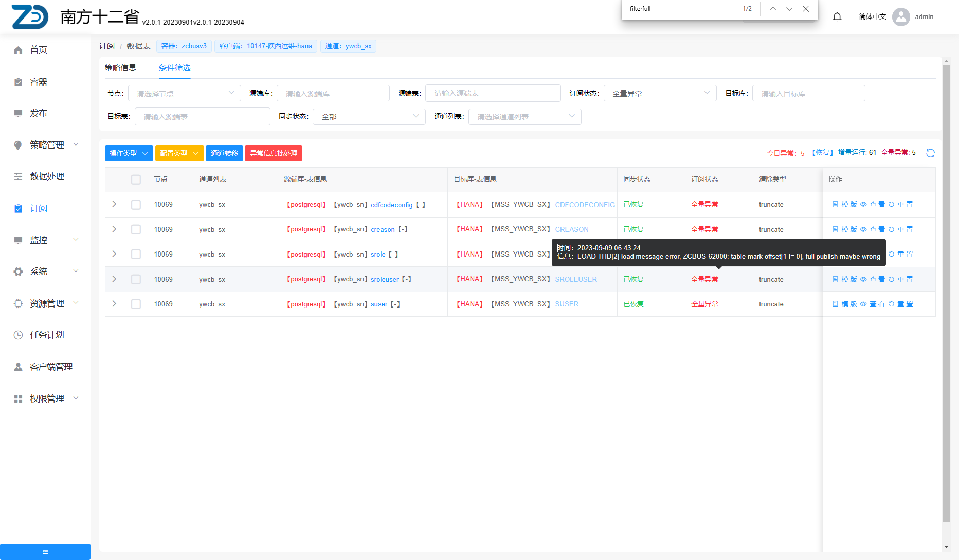Check the sroleuser row checkbox
Viewport: 959px width, 560px height.
click(136, 280)
